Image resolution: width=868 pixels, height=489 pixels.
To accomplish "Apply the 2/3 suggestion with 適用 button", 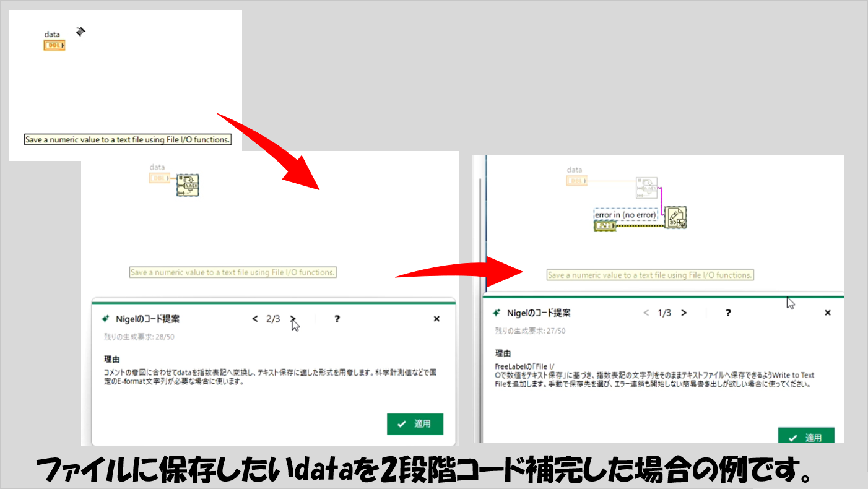I will pos(415,424).
